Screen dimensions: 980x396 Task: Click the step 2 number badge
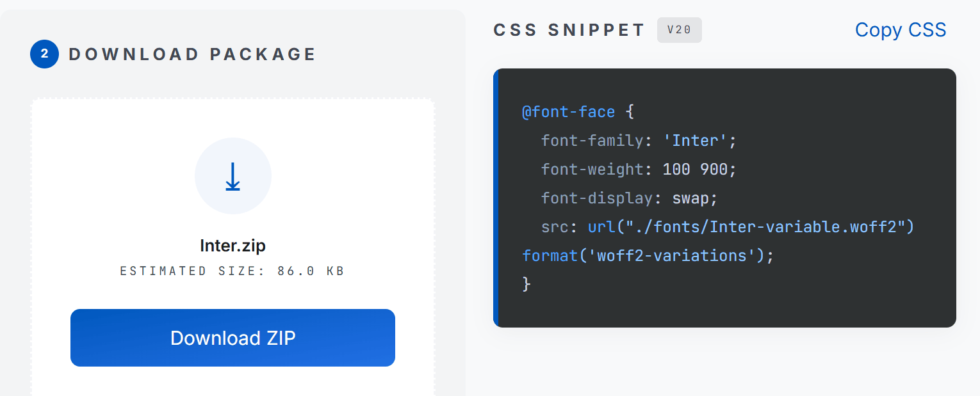coord(44,54)
